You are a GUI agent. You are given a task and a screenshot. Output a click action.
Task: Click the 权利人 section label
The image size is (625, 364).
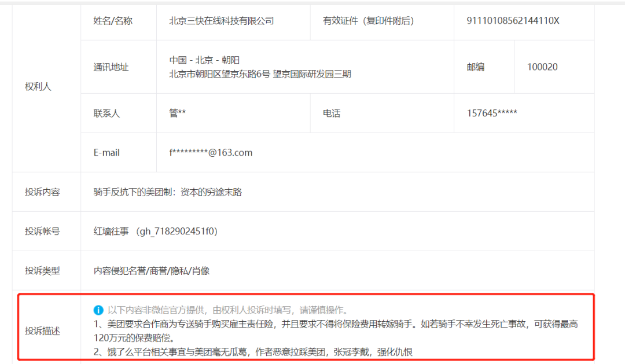click(38, 86)
